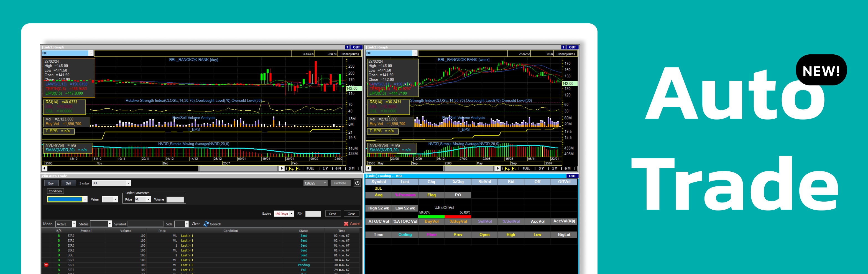Image resolution: width=868 pixels, height=274 pixels.
Task: Click the Portfolio button
Action: tap(340, 183)
